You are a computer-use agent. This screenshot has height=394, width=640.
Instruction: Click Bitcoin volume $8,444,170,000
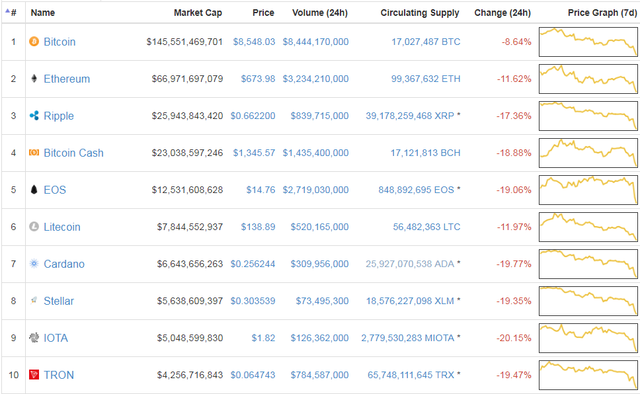point(316,42)
